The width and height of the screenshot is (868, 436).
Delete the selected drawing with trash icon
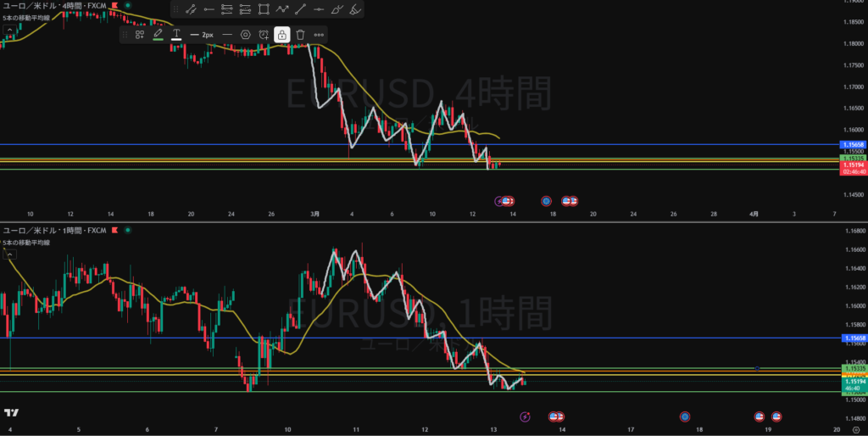click(300, 35)
